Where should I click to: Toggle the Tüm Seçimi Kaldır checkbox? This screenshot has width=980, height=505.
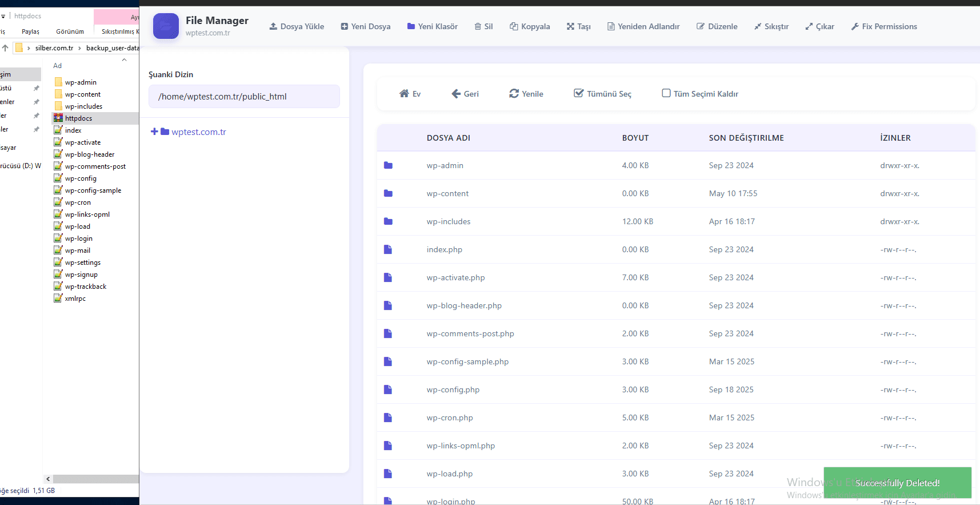[x=666, y=93]
